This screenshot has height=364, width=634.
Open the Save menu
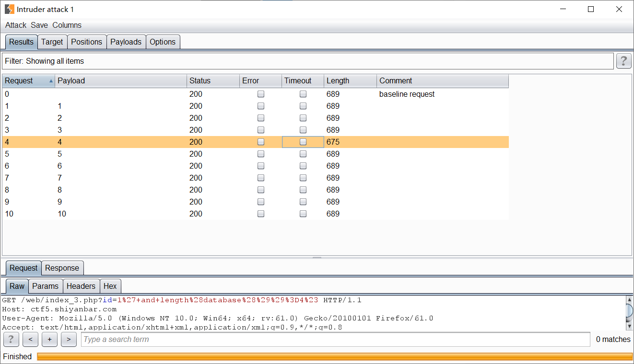click(39, 25)
